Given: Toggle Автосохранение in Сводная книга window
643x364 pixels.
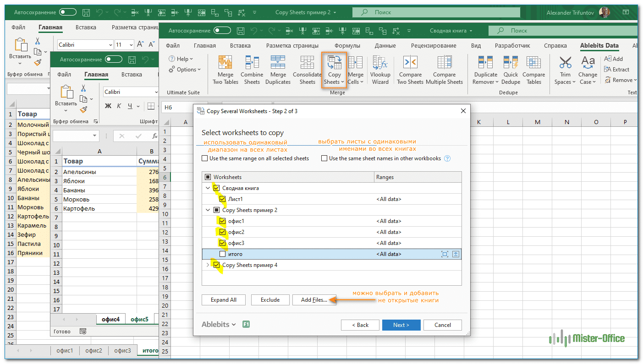Looking at the screenshot, I should tap(222, 31).
